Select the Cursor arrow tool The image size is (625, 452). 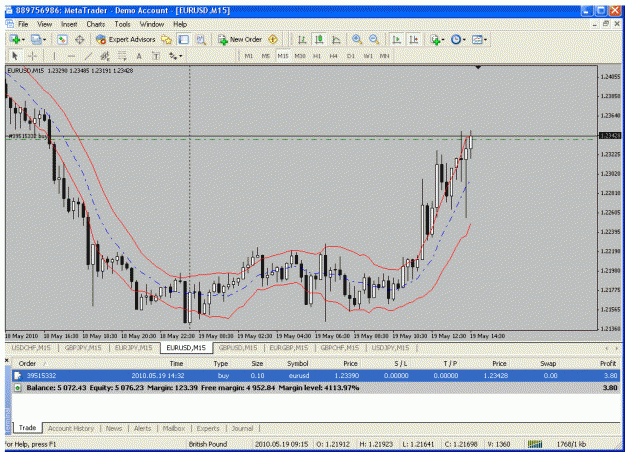(x=15, y=56)
